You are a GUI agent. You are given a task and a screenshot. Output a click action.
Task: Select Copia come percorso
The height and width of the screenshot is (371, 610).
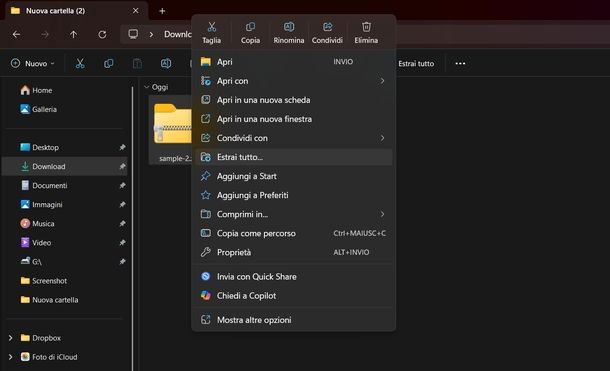tap(294, 233)
